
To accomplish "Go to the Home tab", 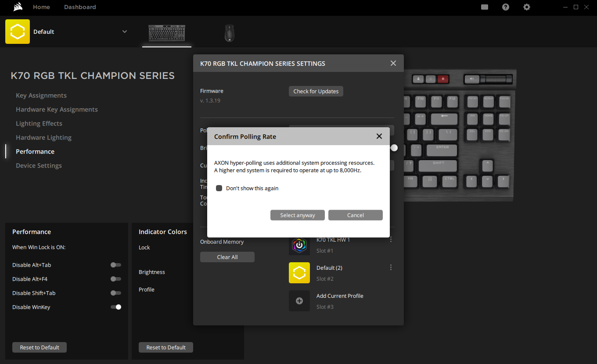I will pyautogui.click(x=41, y=7).
